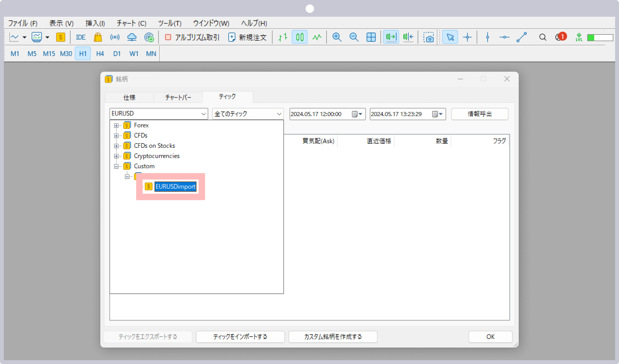The height and width of the screenshot is (364, 619).
Task: Open the Market shopping bag icon
Action: 98,37
